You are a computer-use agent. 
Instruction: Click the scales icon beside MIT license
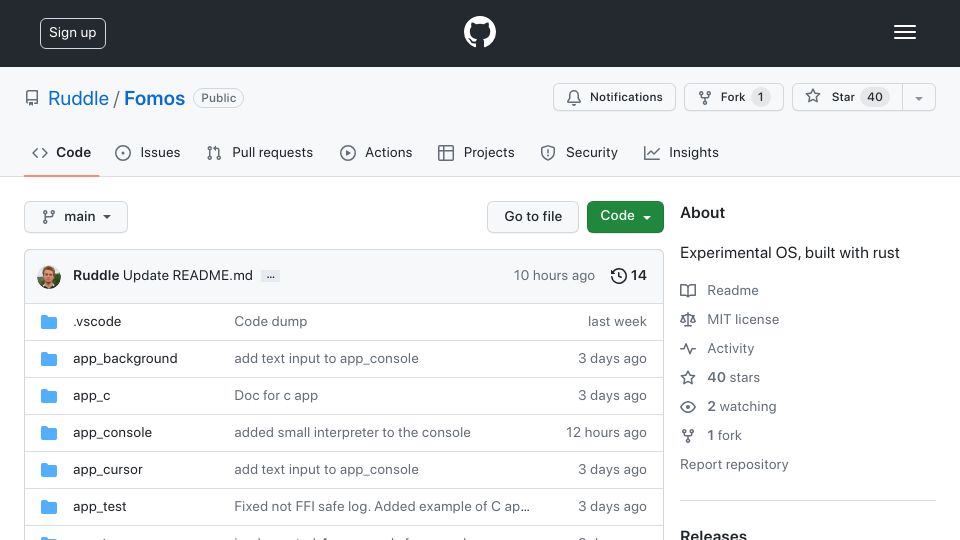click(688, 320)
